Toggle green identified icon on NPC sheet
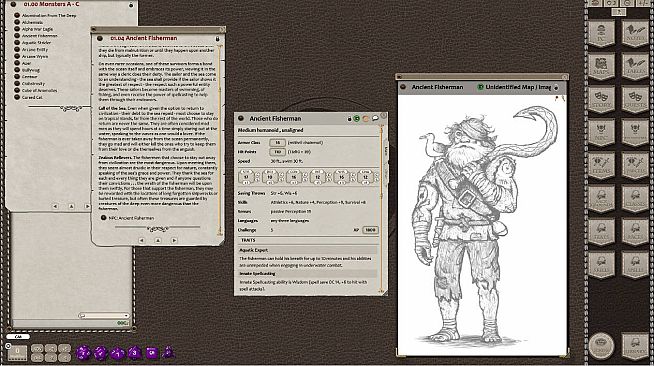 [357, 119]
